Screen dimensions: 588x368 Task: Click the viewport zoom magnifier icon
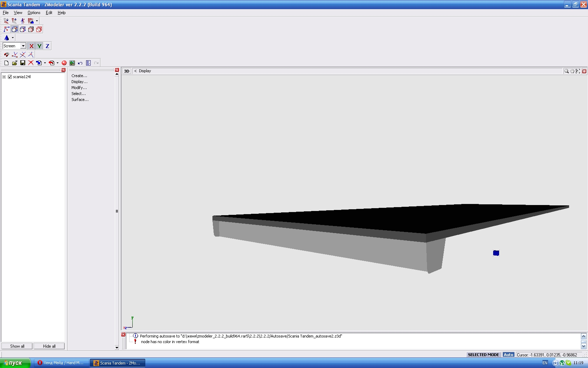click(x=566, y=71)
